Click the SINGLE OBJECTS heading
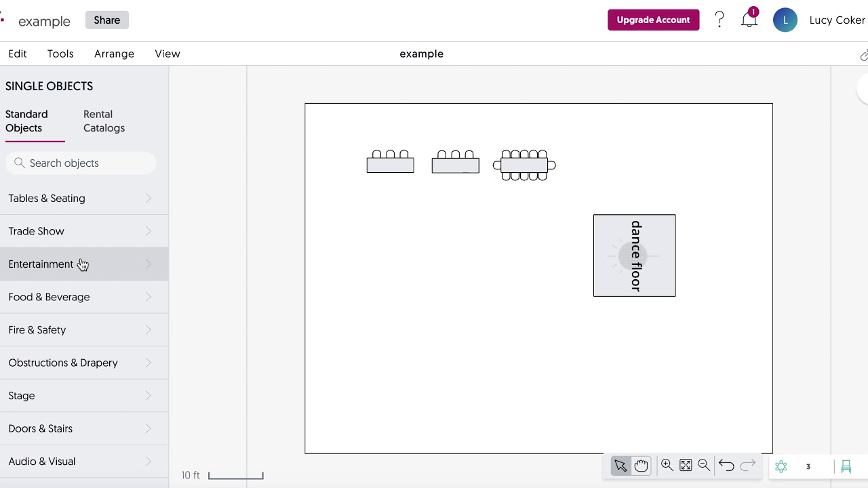The width and height of the screenshot is (868, 488). click(x=50, y=86)
